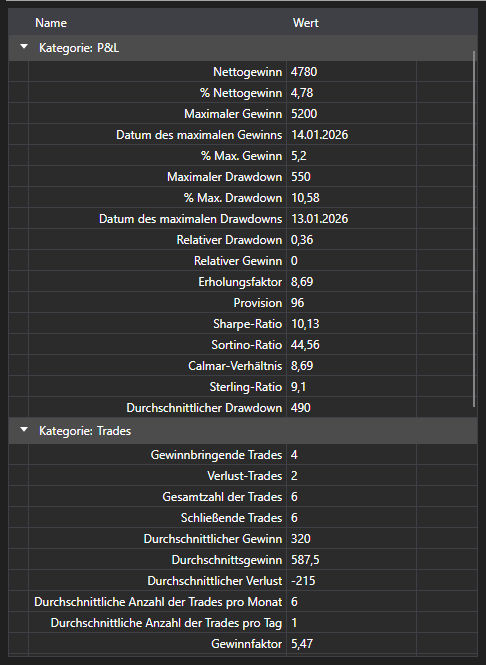Select the Trades pro Monat value 6

point(294,602)
